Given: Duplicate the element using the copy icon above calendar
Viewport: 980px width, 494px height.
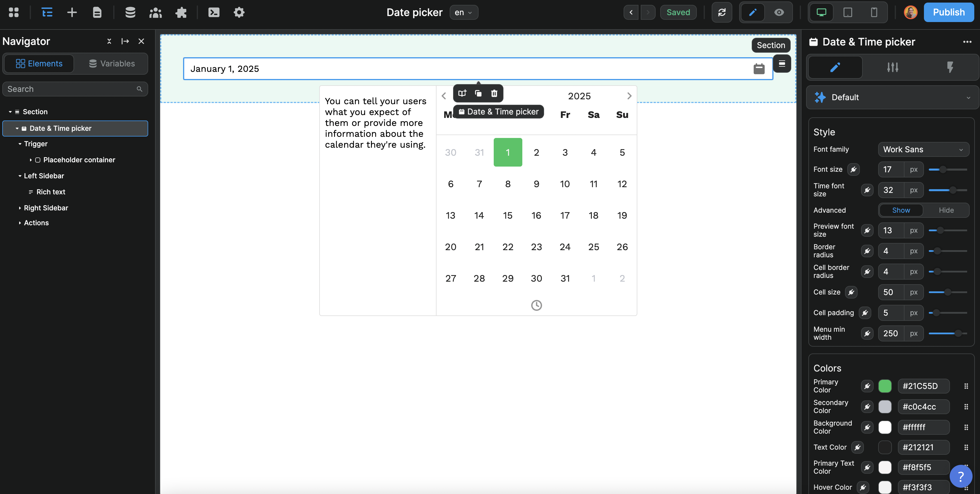Looking at the screenshot, I should pyautogui.click(x=478, y=93).
